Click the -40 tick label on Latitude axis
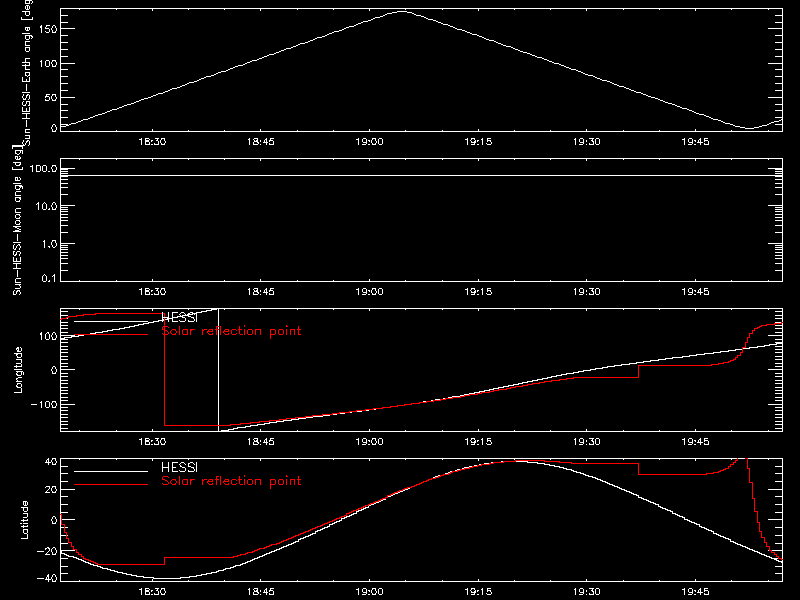The image size is (800, 600). (47, 579)
